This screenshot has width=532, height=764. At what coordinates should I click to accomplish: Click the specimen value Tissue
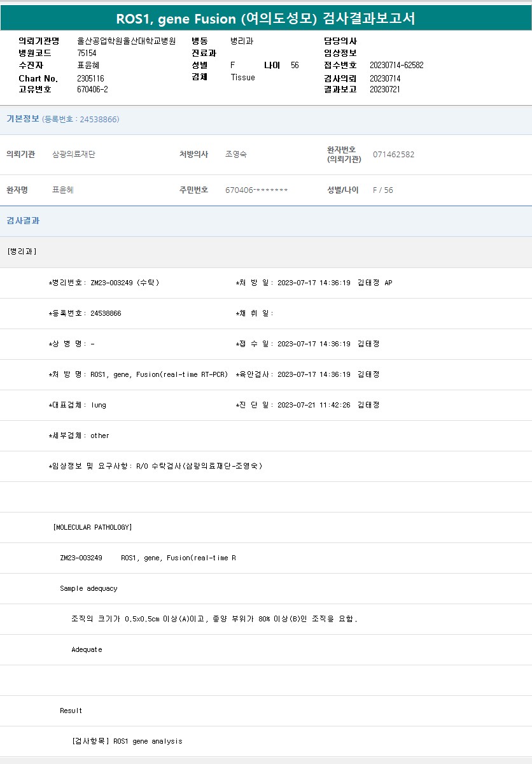click(x=242, y=77)
